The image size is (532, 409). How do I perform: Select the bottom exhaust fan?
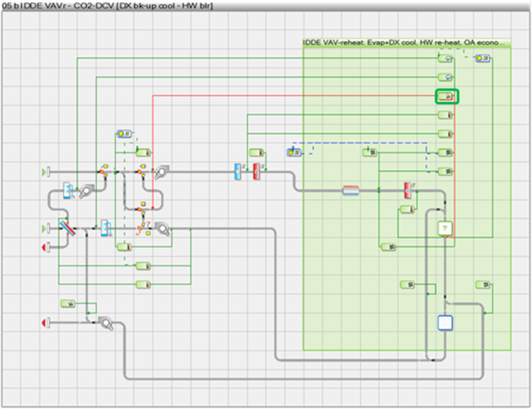pyautogui.click(x=105, y=323)
